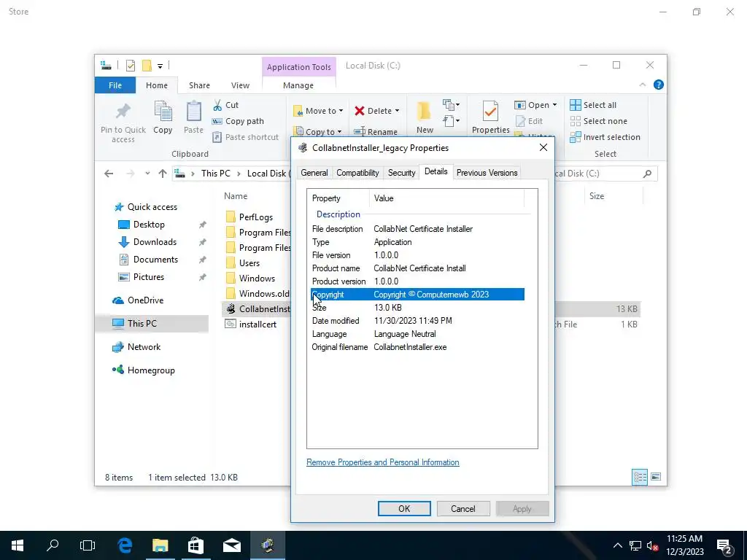Click the Paste ribbon icon

click(x=193, y=112)
